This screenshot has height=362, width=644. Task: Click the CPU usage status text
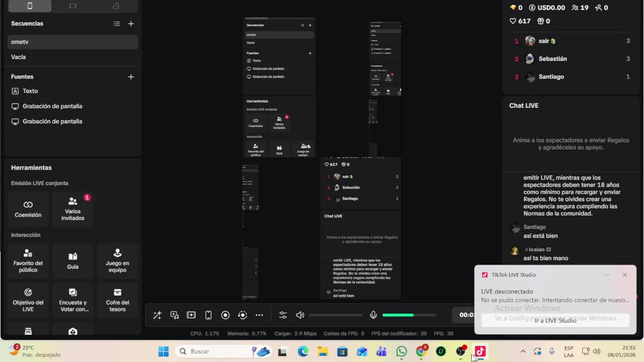point(205,333)
